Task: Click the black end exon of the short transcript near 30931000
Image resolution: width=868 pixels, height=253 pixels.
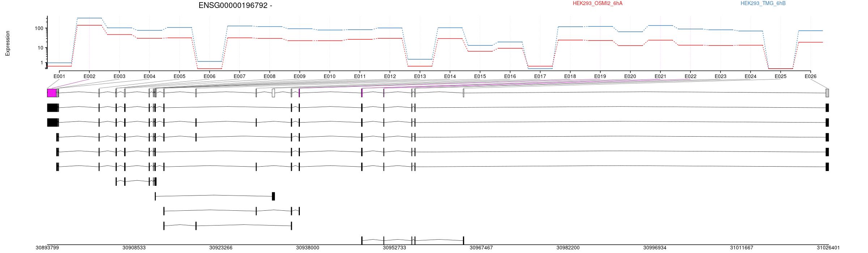Action: pyautogui.click(x=273, y=196)
